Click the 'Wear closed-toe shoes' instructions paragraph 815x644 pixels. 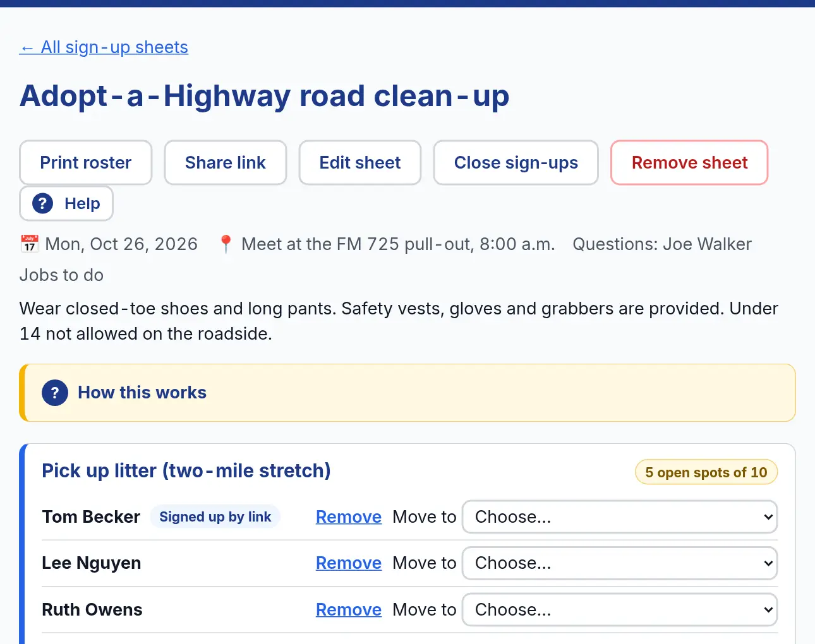click(399, 321)
